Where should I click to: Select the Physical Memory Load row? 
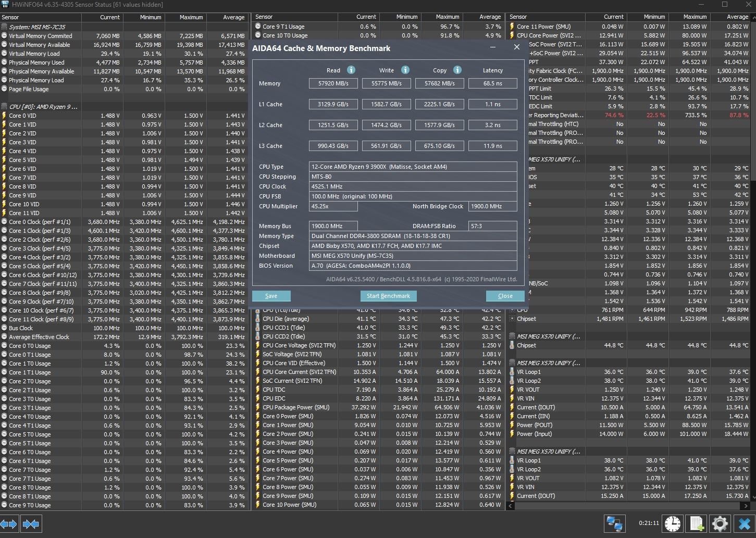click(x=124, y=80)
